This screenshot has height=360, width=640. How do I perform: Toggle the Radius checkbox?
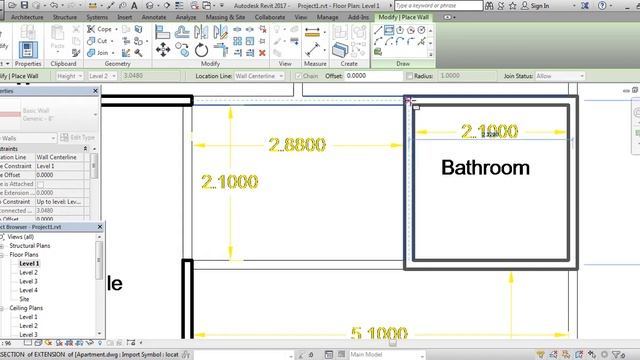pyautogui.click(x=409, y=76)
